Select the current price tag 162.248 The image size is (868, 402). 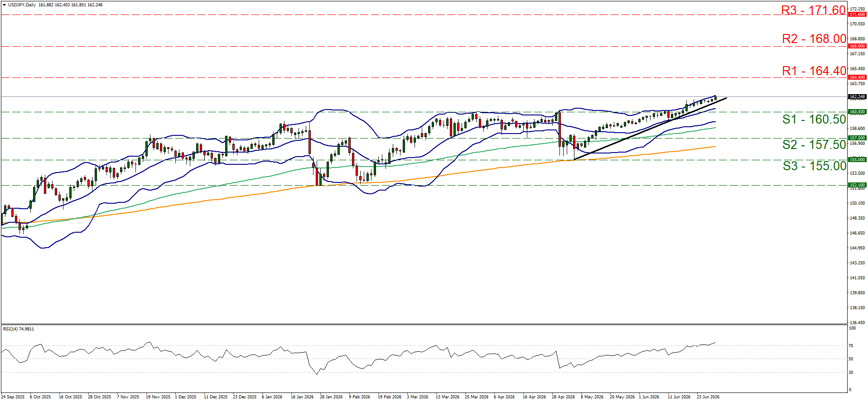click(x=857, y=97)
